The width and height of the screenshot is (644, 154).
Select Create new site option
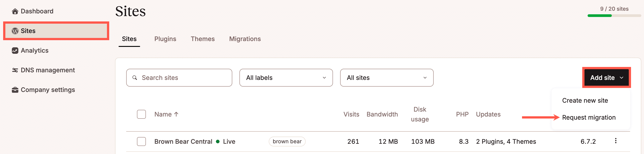(585, 100)
